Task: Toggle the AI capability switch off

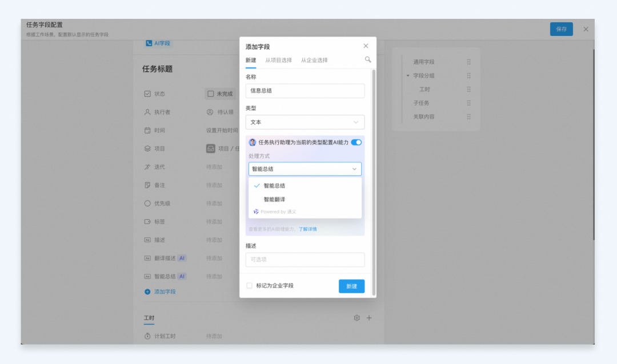Action: tap(356, 142)
